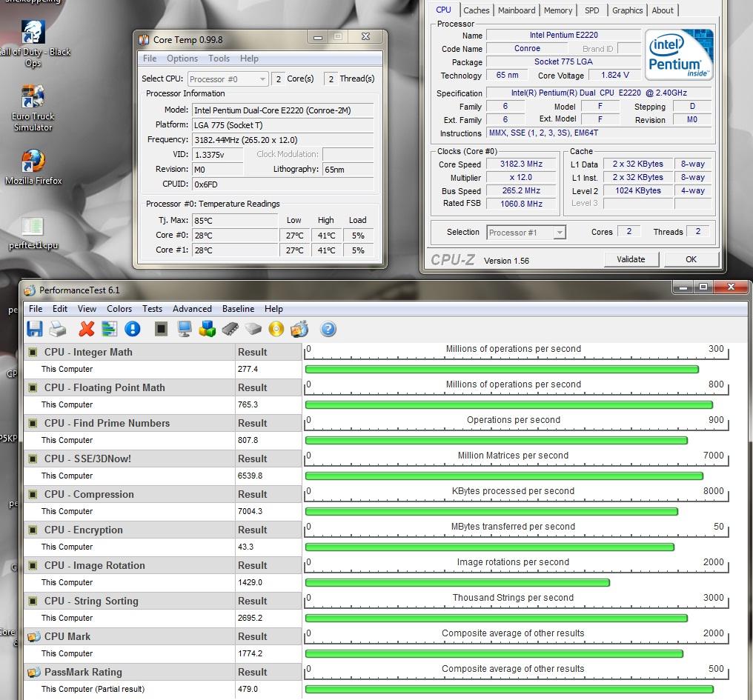Launch Mozilla Firefox desktop shortcut
This screenshot has height=700, width=753.
coord(33,167)
